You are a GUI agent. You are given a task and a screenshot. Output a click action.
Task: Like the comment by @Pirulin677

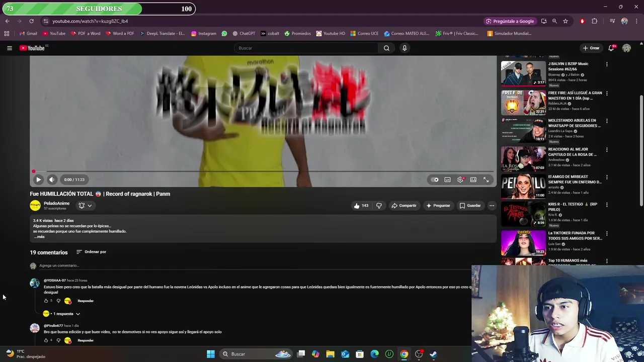(46, 340)
